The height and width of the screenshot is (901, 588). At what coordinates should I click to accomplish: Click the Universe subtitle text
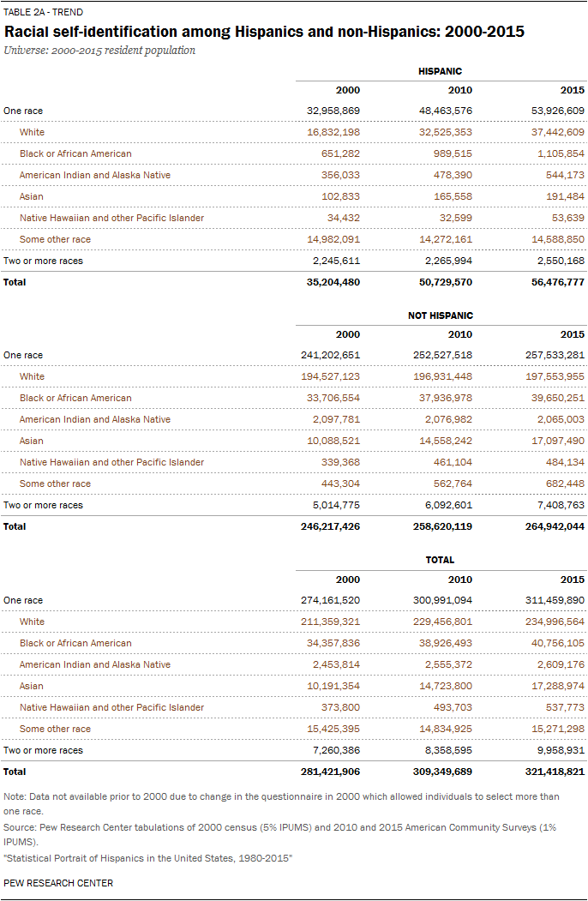click(x=99, y=51)
